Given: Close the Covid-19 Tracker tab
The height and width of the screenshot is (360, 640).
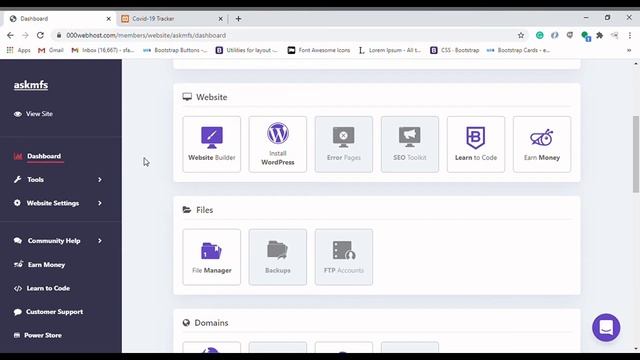Looking at the screenshot, I should [220, 19].
